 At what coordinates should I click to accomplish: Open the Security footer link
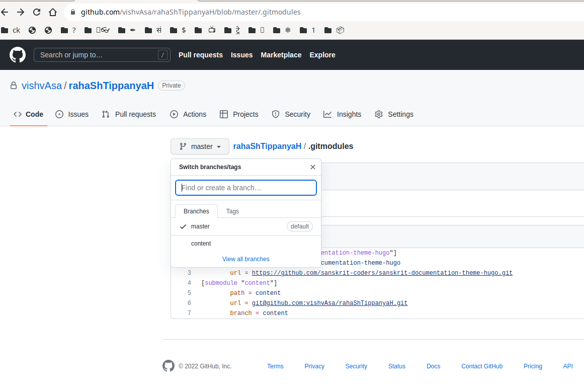356,366
